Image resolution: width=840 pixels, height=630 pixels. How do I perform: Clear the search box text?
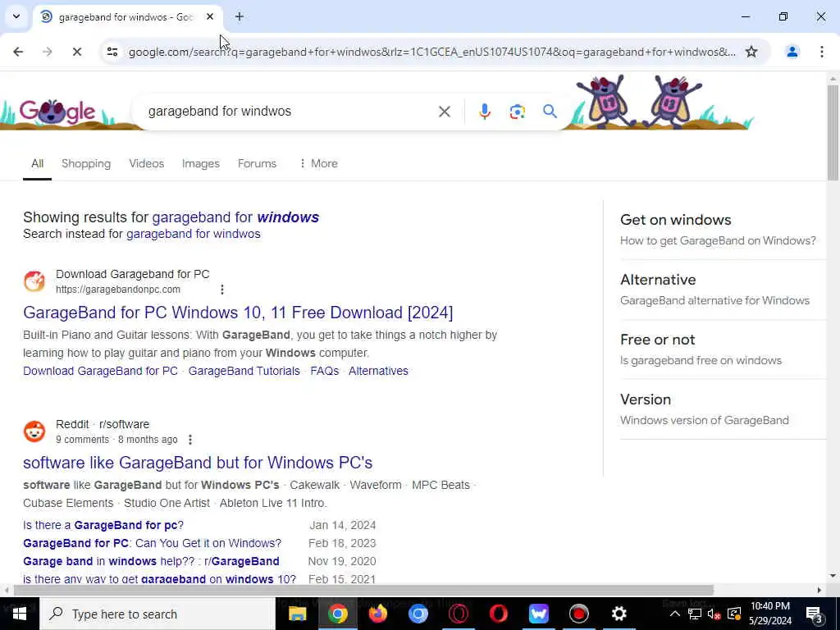[x=444, y=112]
